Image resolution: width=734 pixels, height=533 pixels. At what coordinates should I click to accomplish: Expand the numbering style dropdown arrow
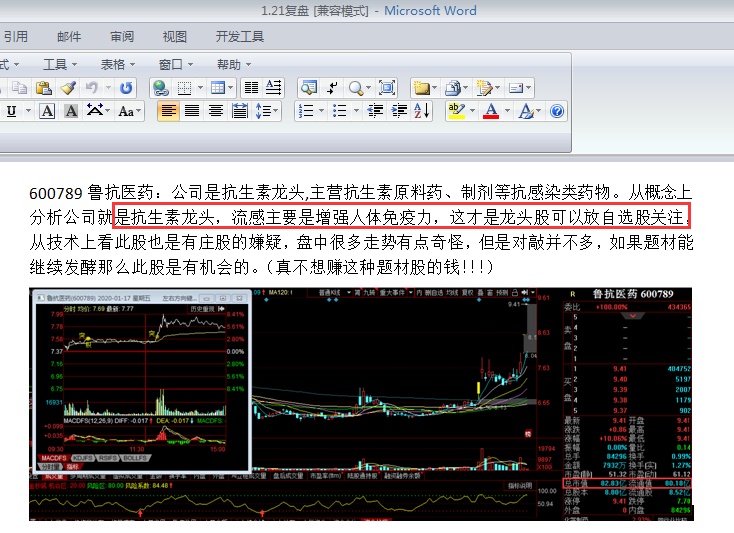coord(321,111)
